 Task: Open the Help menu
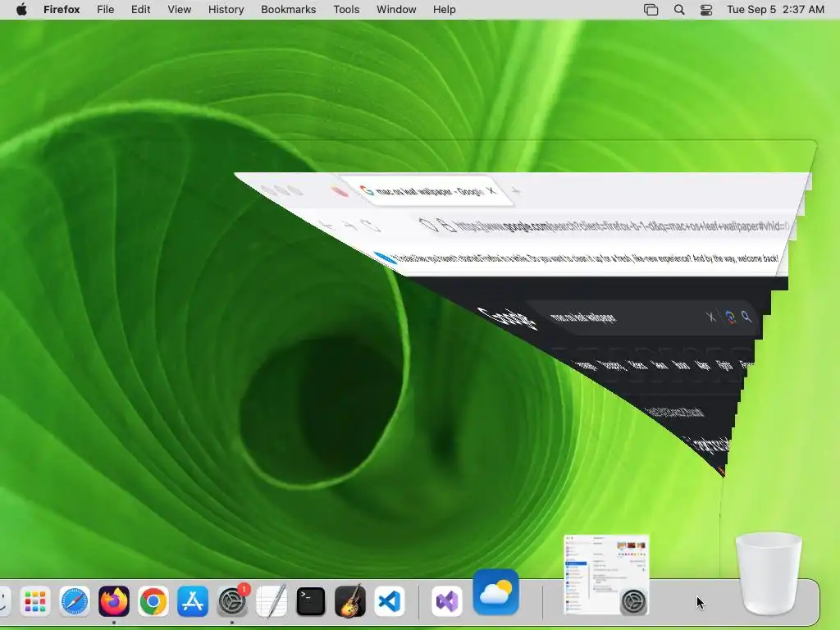click(x=444, y=10)
